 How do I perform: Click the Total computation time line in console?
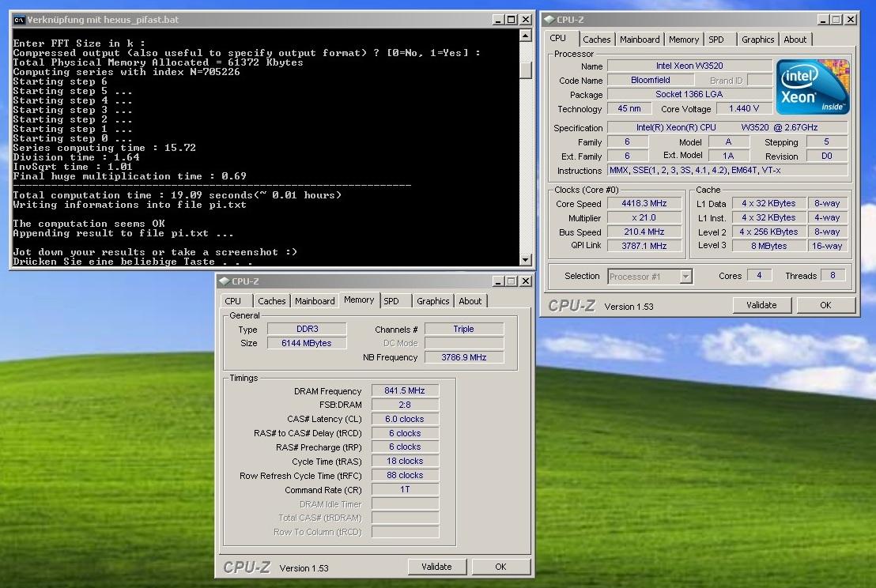click(x=177, y=195)
